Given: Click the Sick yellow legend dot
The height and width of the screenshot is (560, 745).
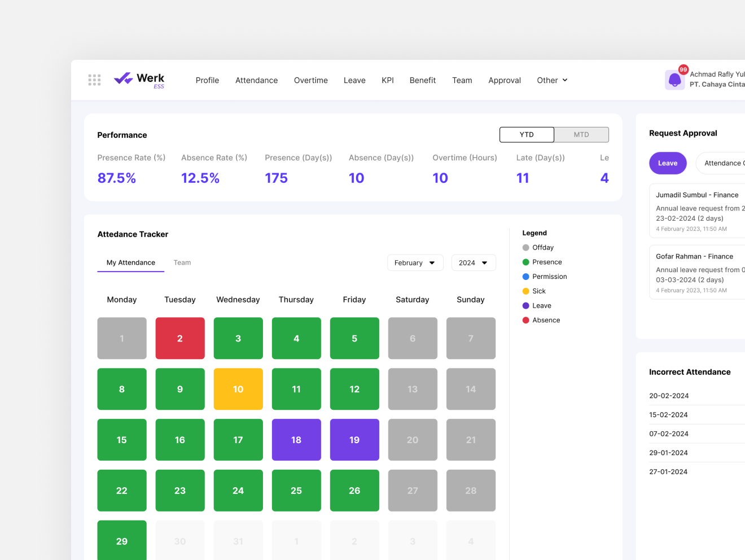Looking at the screenshot, I should click(526, 291).
